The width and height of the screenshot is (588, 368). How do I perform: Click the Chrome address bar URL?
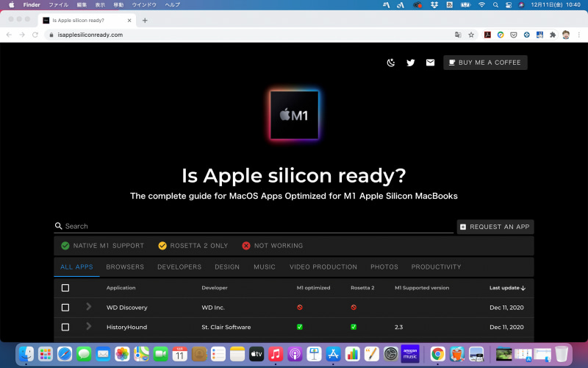(90, 35)
